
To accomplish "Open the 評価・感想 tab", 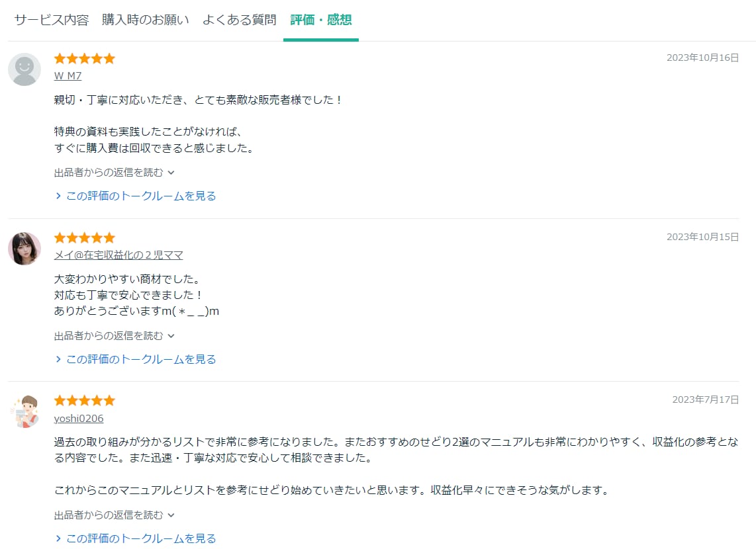I will pos(320,20).
